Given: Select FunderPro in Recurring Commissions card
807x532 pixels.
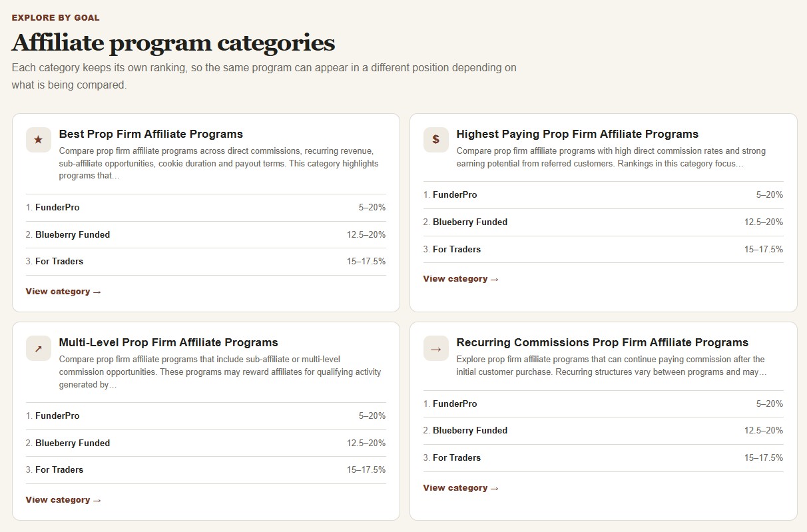Looking at the screenshot, I should click(455, 403).
